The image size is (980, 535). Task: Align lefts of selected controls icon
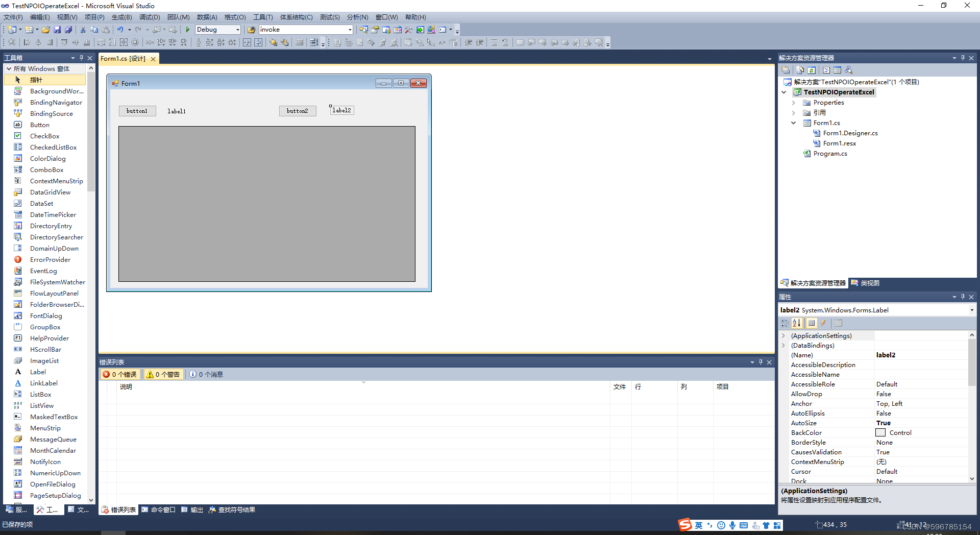(27, 42)
